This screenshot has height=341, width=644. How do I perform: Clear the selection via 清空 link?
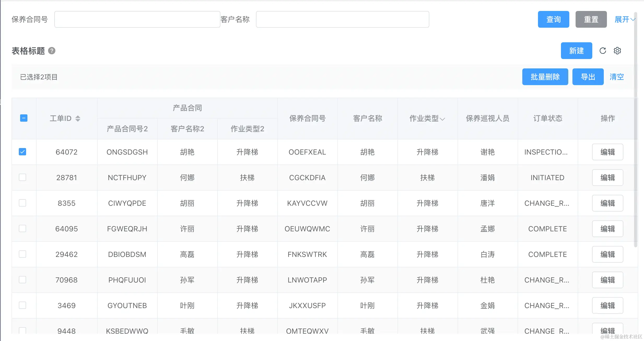[617, 77]
